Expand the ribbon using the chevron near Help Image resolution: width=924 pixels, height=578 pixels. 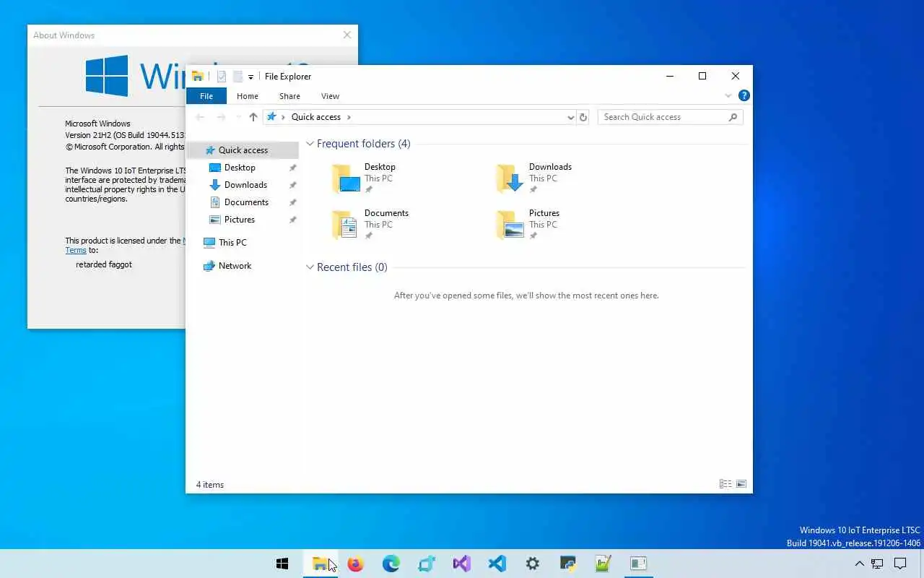(728, 96)
